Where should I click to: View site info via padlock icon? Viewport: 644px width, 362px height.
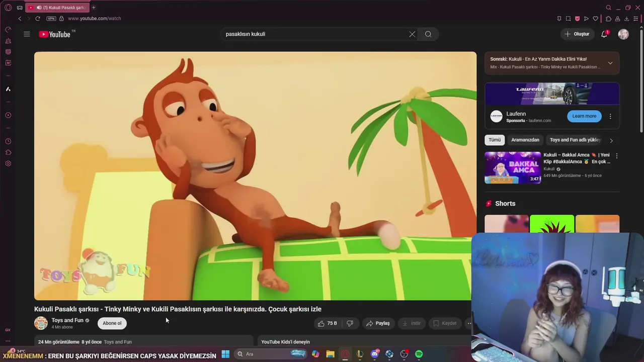click(61, 19)
